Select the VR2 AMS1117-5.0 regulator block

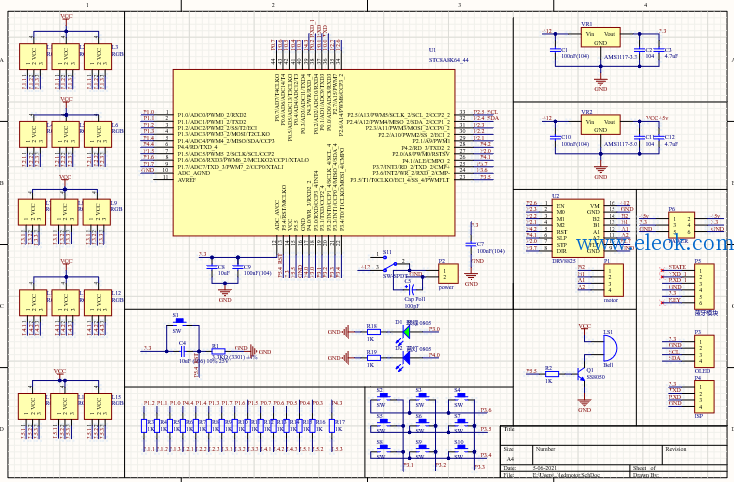tap(601, 125)
